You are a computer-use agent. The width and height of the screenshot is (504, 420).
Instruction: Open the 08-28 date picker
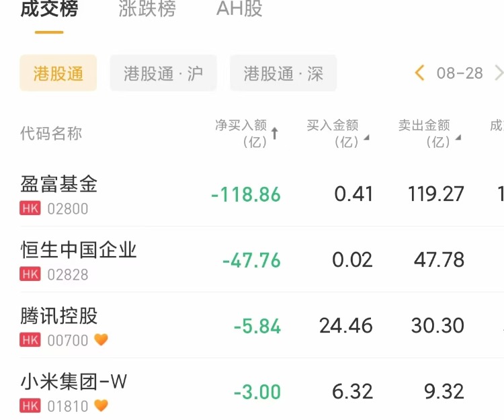460,73
